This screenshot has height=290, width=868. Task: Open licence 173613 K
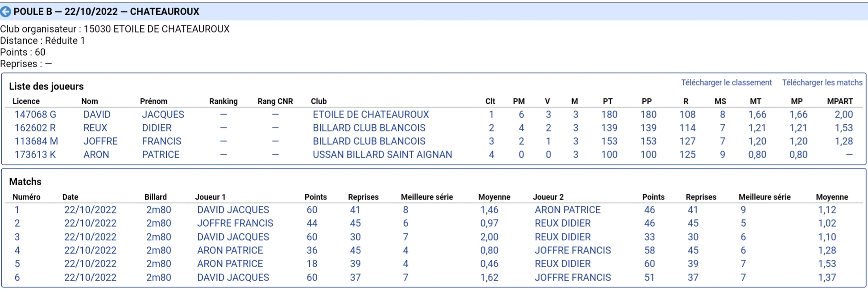pos(35,155)
